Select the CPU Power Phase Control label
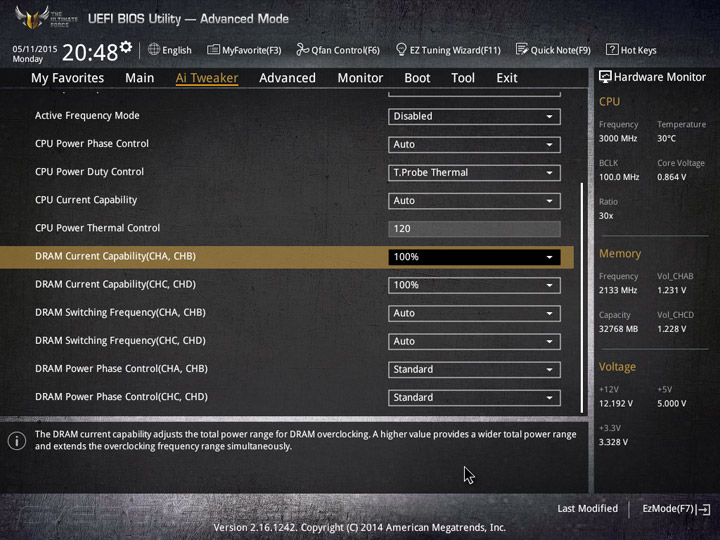 (92, 144)
